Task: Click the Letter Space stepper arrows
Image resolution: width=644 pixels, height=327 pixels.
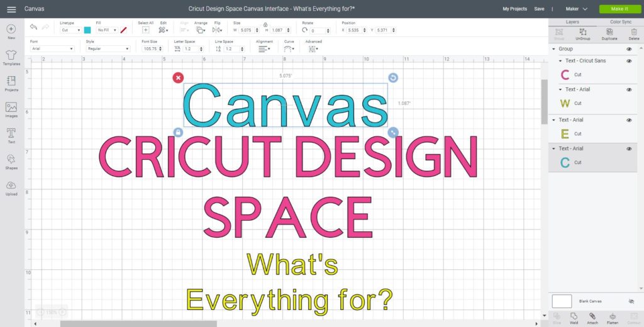Action: (201, 48)
